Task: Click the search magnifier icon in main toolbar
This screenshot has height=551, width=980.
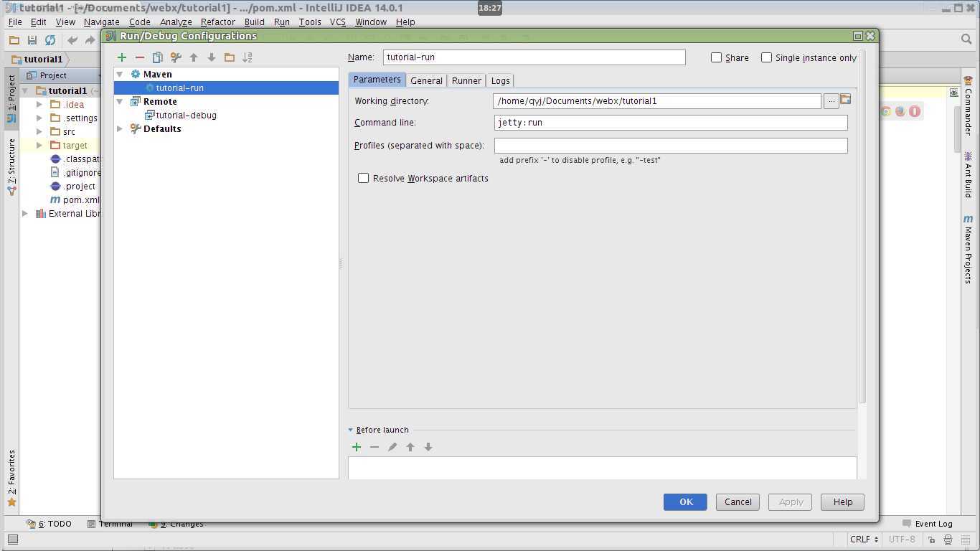Action: (966, 39)
